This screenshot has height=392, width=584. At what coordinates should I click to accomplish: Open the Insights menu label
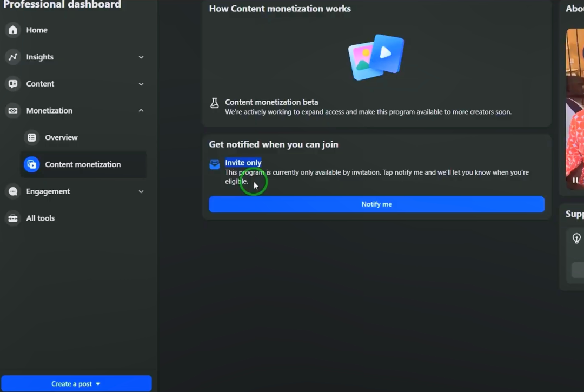[x=40, y=57]
